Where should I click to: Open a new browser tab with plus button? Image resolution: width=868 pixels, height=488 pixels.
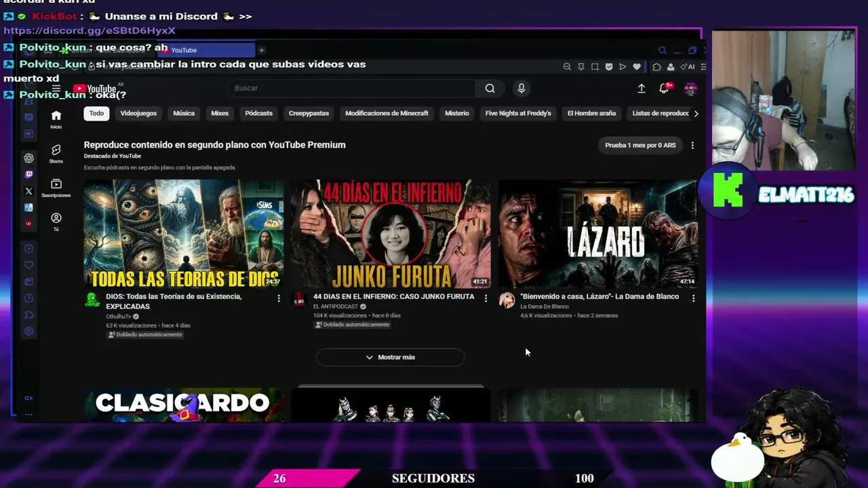click(x=262, y=50)
